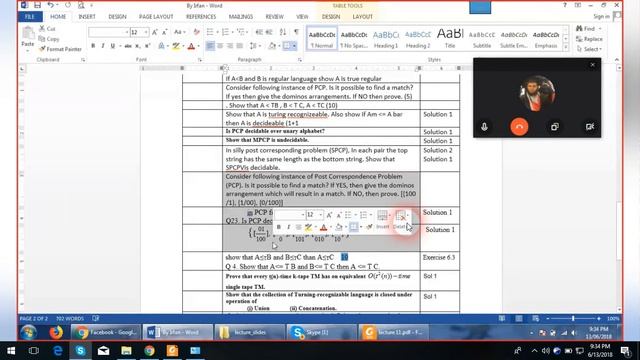Save the document from Quick Access Toolbar

[37, 5]
